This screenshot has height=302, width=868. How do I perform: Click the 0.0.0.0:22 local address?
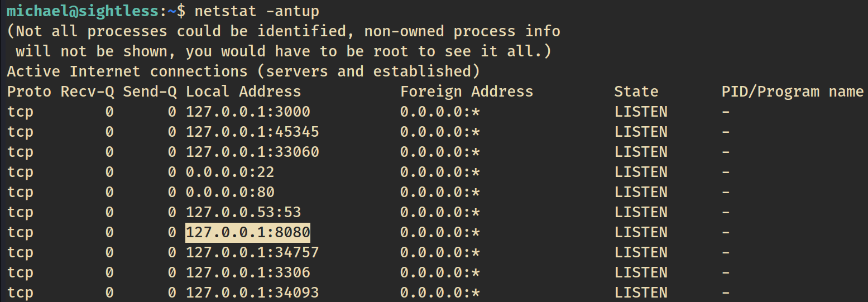pos(230,172)
